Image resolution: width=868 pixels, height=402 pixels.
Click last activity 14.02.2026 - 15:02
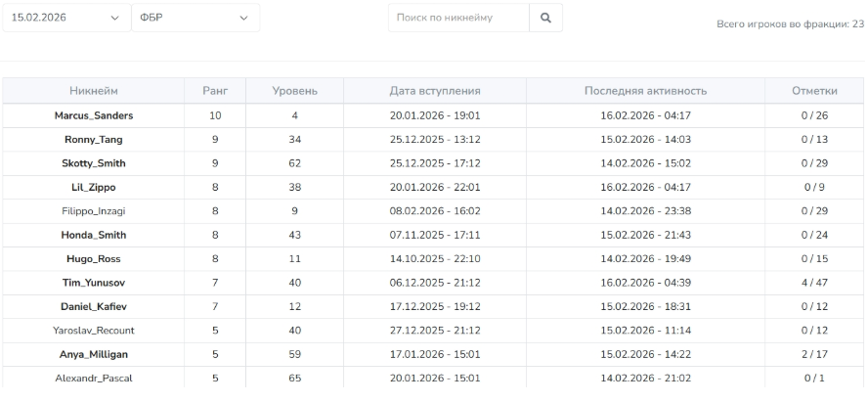(x=645, y=163)
